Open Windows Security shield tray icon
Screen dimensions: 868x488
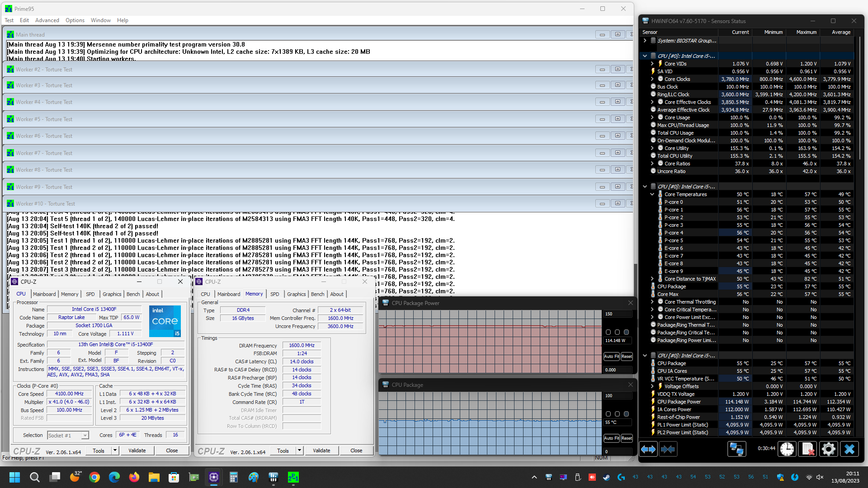point(780,477)
